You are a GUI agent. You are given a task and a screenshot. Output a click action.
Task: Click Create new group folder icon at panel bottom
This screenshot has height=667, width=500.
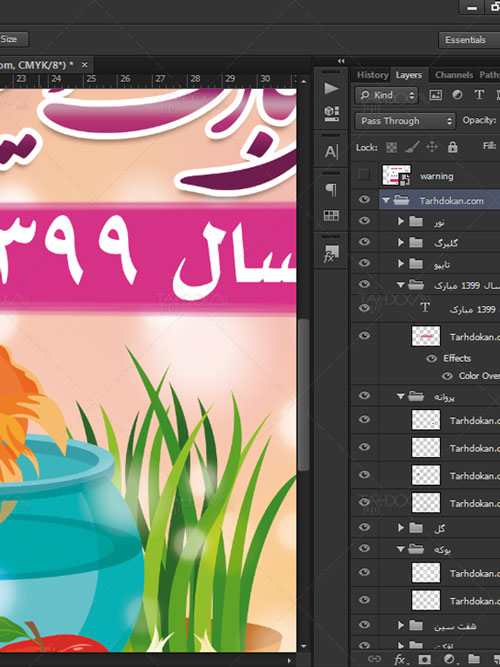[x=474, y=659]
